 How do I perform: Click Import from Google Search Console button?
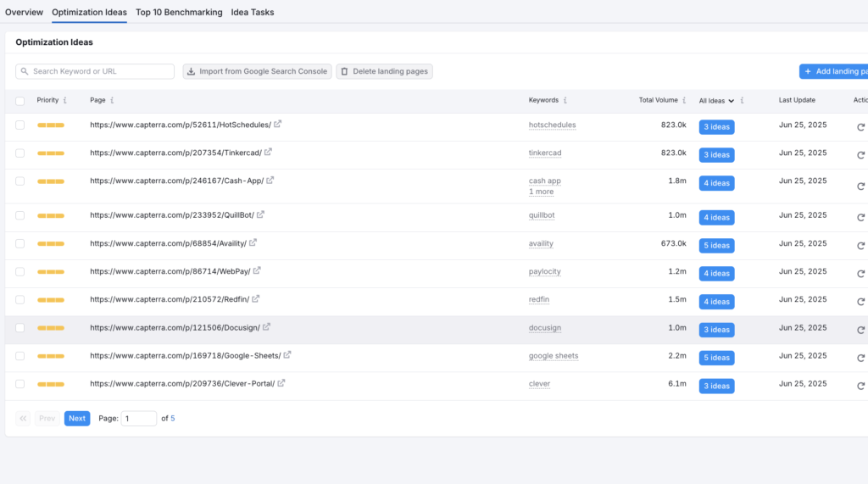[258, 71]
